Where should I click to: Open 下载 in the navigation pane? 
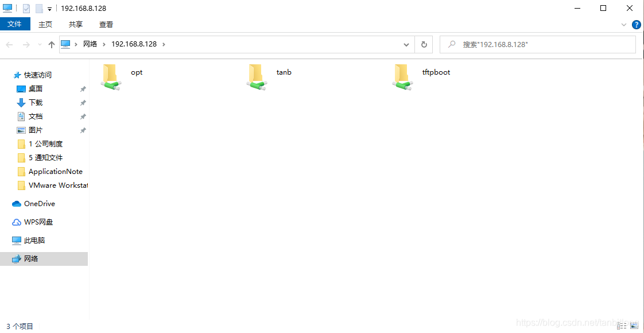[x=36, y=103]
